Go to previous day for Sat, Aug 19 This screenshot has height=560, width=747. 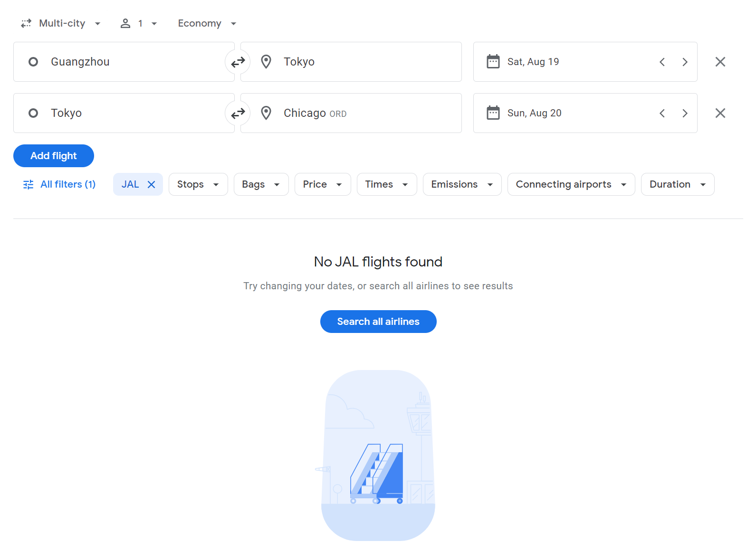click(662, 62)
